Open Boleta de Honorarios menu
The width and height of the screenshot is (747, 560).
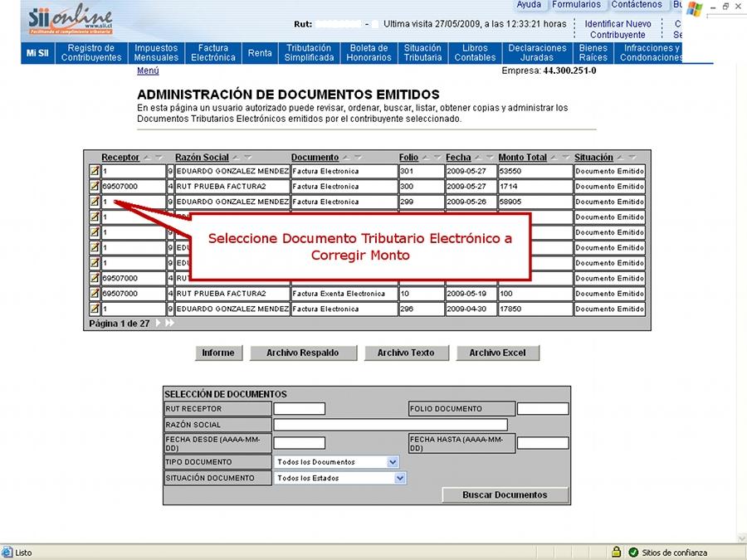coord(369,53)
